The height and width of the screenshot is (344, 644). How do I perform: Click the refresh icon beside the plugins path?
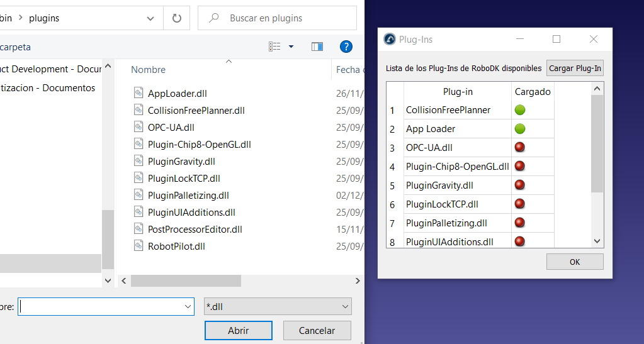(177, 18)
